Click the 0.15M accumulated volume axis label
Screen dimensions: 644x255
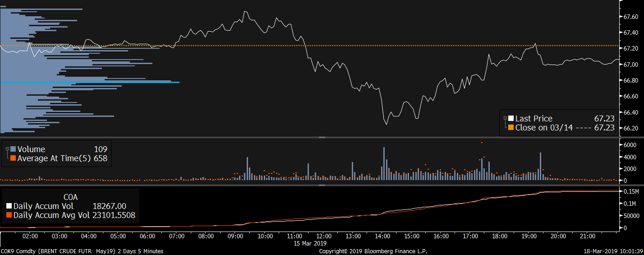(x=631, y=192)
